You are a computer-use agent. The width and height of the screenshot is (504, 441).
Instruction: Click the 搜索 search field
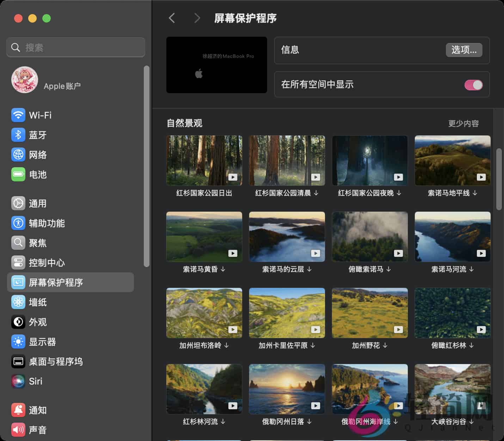point(75,47)
